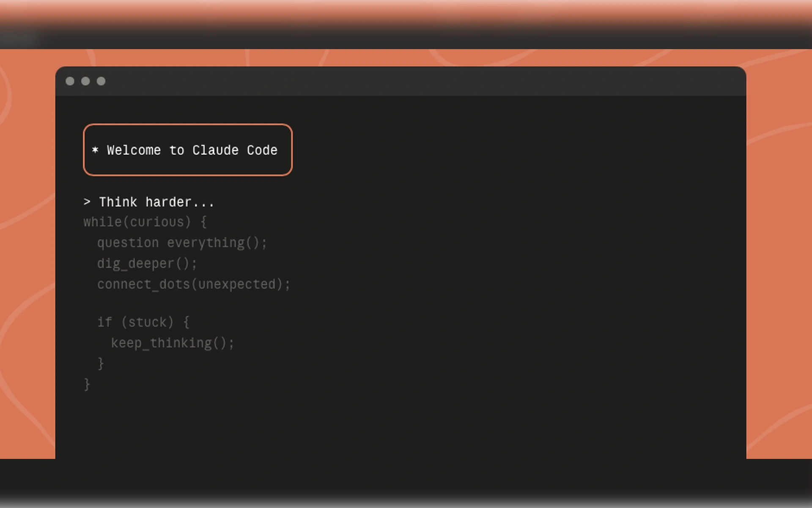This screenshot has height=508, width=812.
Task: Click the word 'Code' in welcome box
Action: click(x=262, y=150)
